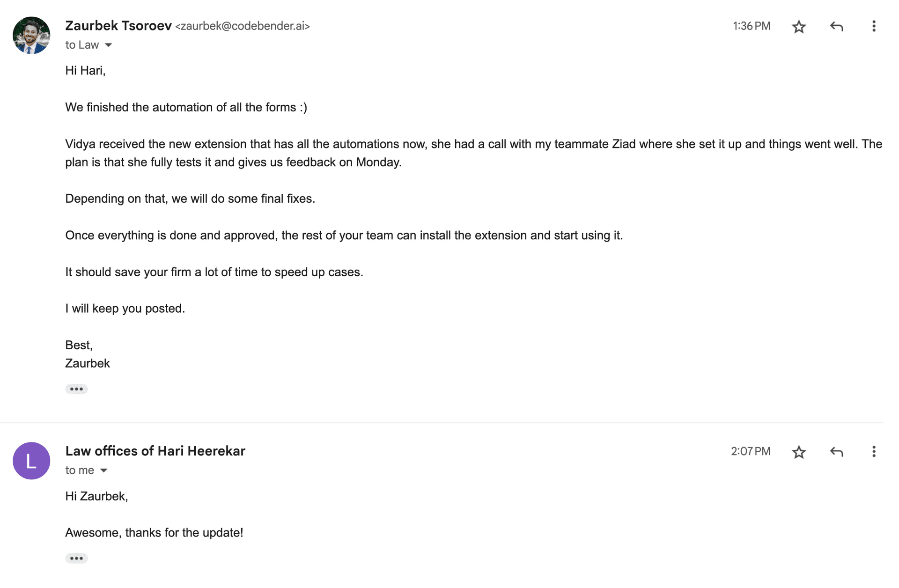Image resolution: width=899 pixels, height=588 pixels.
Task: Star the Law offices of Hari Heerekar email
Action: (x=799, y=452)
